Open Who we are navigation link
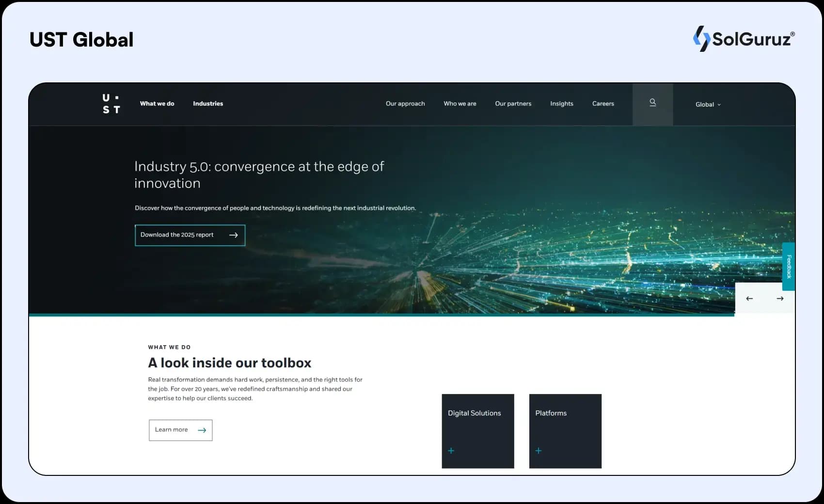 pos(460,104)
